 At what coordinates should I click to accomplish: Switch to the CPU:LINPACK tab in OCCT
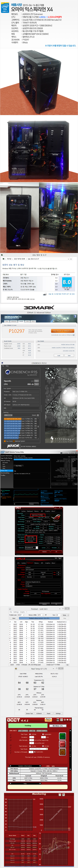point(23,731)
